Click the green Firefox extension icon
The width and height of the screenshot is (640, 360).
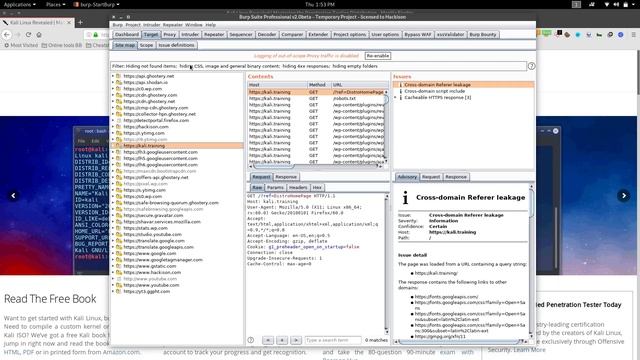click(547, 33)
